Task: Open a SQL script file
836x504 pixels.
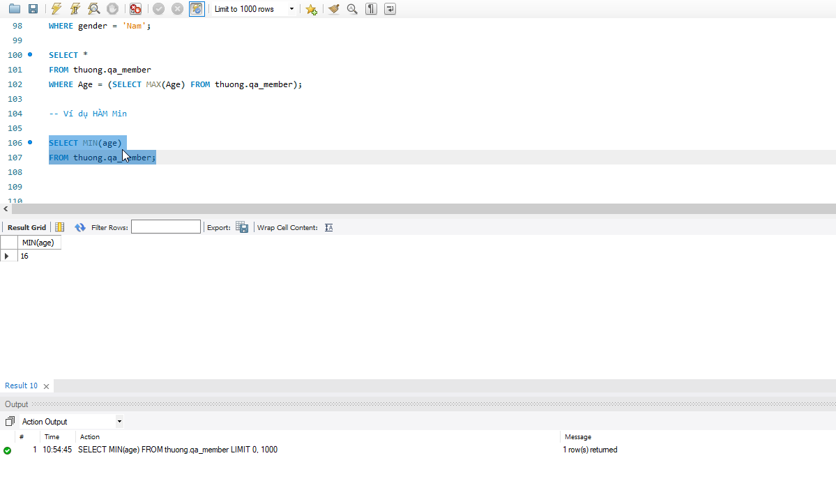Action: (x=15, y=8)
